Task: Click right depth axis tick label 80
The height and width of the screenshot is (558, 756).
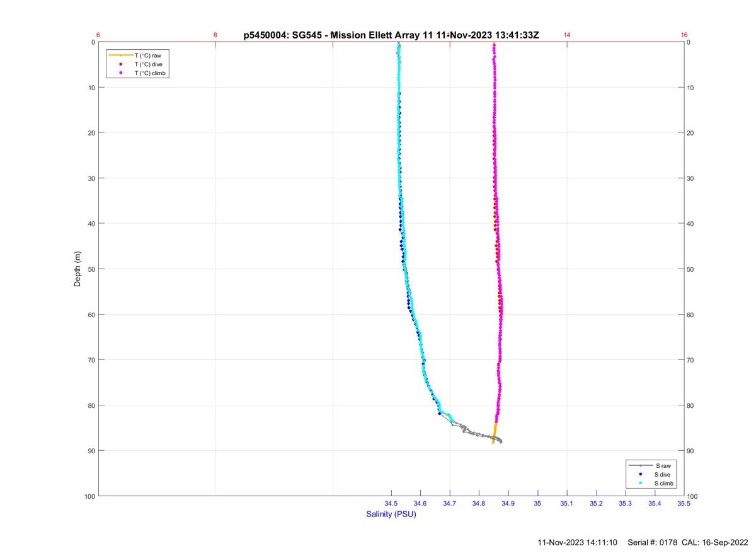Action: tap(691, 405)
